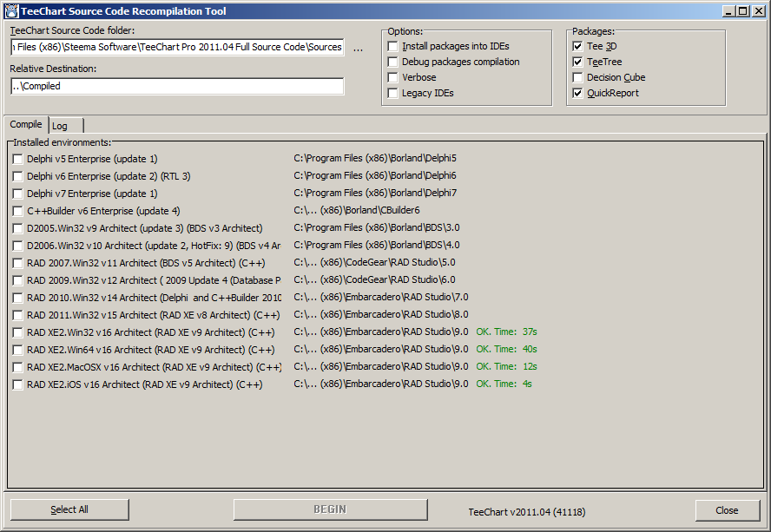Check RAD 2007.Win32 v11 Architect
This screenshot has height=532, width=771.
(x=17, y=264)
